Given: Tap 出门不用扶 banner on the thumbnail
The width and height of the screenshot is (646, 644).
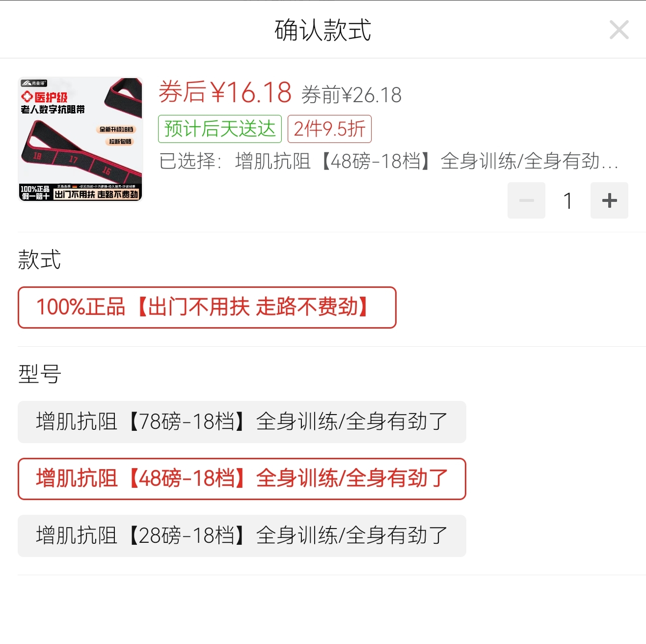Looking at the screenshot, I should (x=96, y=195).
